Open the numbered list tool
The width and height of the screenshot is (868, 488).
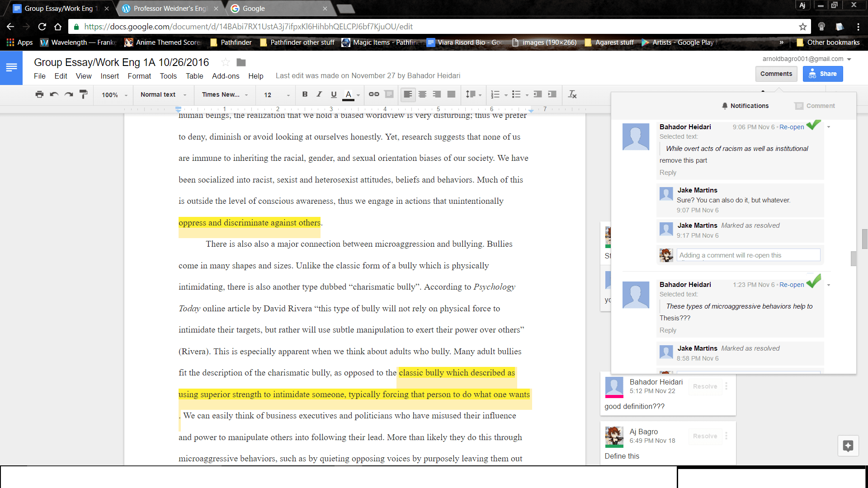coord(495,94)
